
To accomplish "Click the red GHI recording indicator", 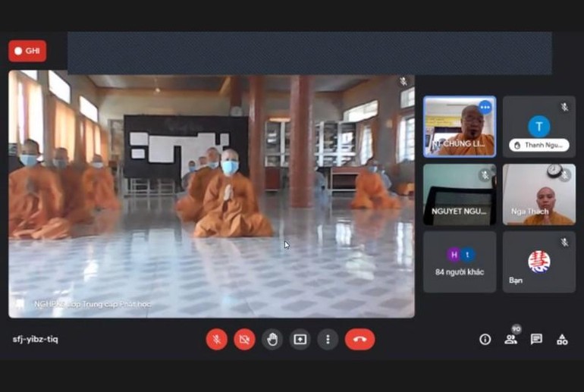I will tap(27, 51).
